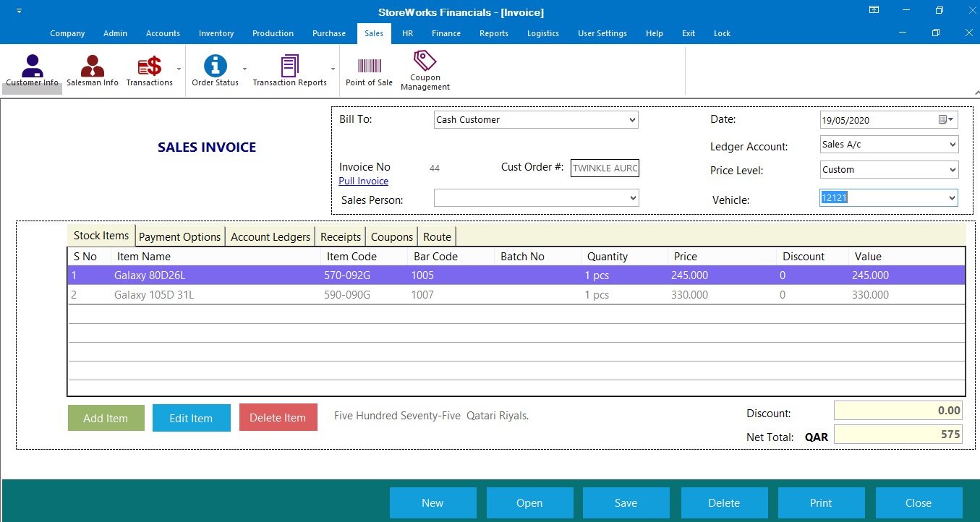Image resolution: width=980 pixels, height=522 pixels.
Task: Open Purchase menu
Action: click(x=329, y=33)
